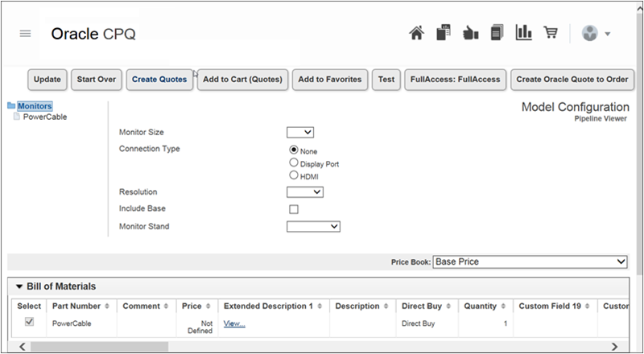Click FullAccess: FullAccess button
The height and width of the screenshot is (354, 644).
(455, 80)
